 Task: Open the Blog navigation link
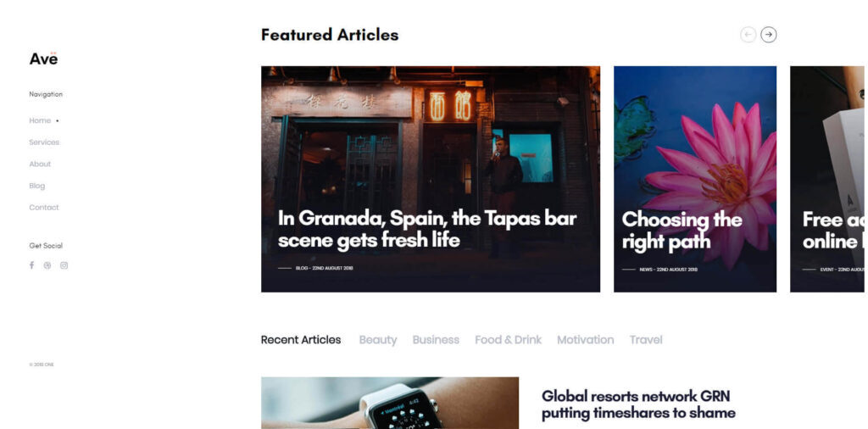click(37, 186)
